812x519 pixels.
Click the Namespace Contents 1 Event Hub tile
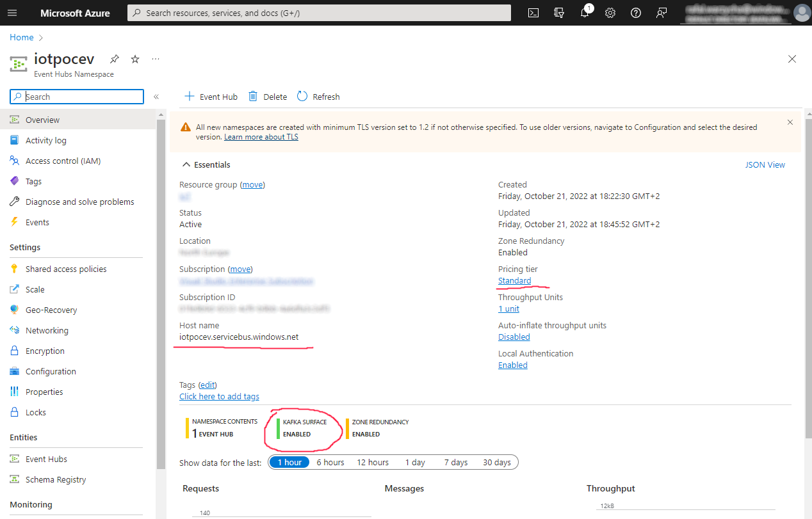222,428
